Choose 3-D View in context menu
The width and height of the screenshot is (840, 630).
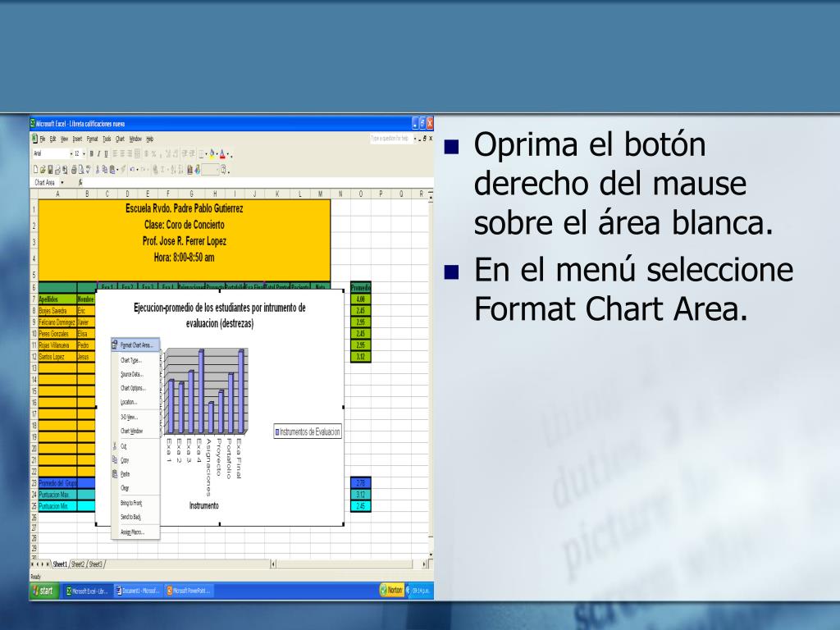click(135, 417)
